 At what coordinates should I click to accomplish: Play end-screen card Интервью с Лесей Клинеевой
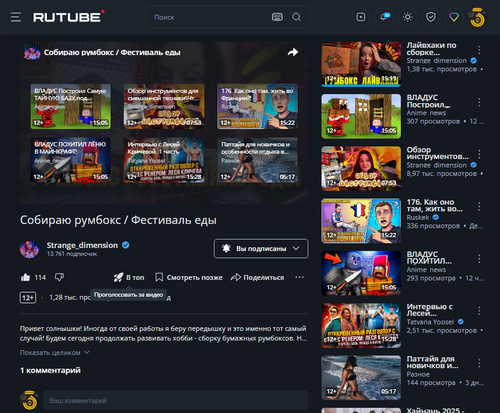click(x=164, y=160)
